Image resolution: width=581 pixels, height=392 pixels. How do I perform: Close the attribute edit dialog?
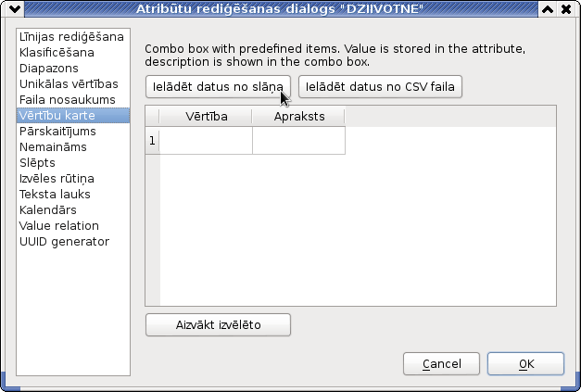click(x=566, y=8)
